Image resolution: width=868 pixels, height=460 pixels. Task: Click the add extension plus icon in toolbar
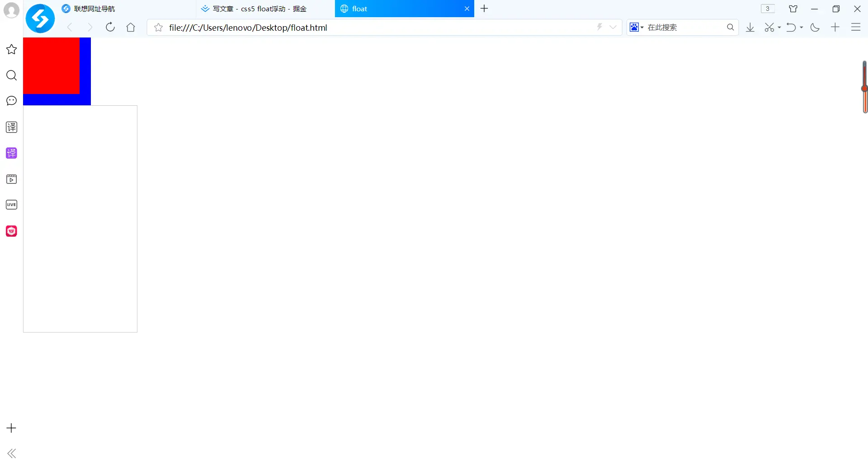pos(835,27)
